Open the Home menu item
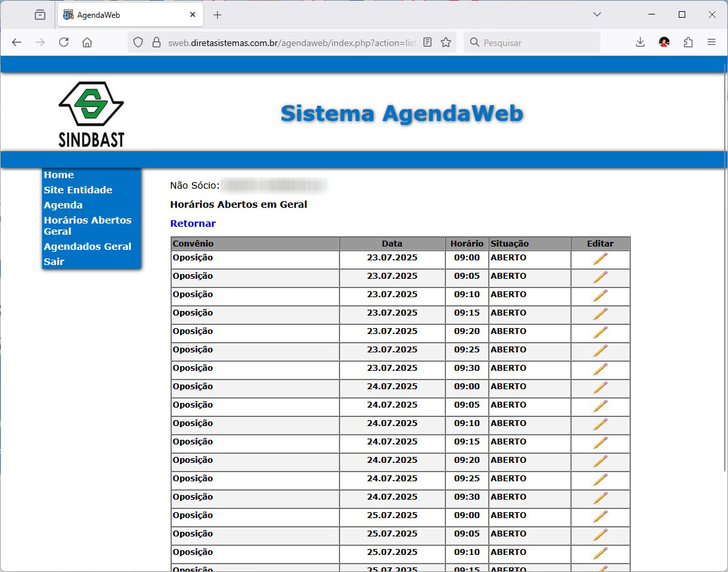Image resolution: width=728 pixels, height=572 pixels. (x=59, y=175)
